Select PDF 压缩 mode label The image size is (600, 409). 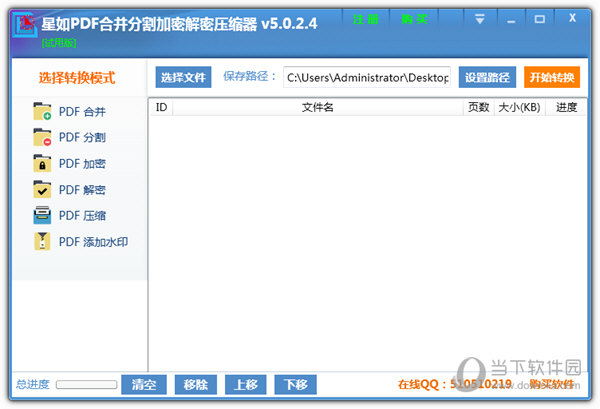tap(82, 216)
